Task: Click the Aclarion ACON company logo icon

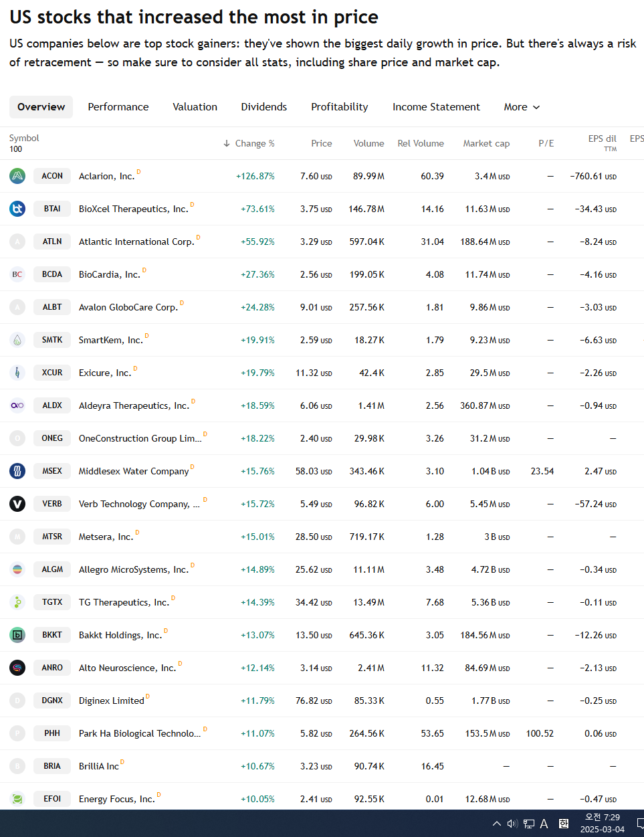Action: click(17, 176)
